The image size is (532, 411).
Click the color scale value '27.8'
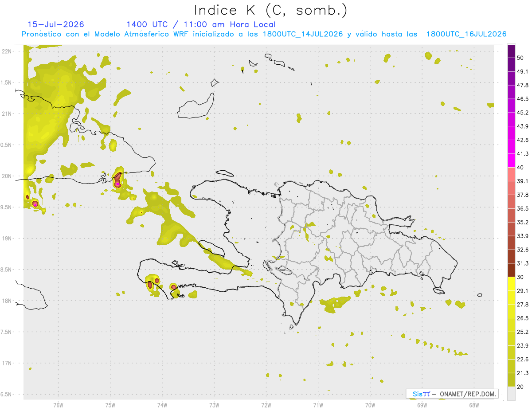click(x=522, y=305)
